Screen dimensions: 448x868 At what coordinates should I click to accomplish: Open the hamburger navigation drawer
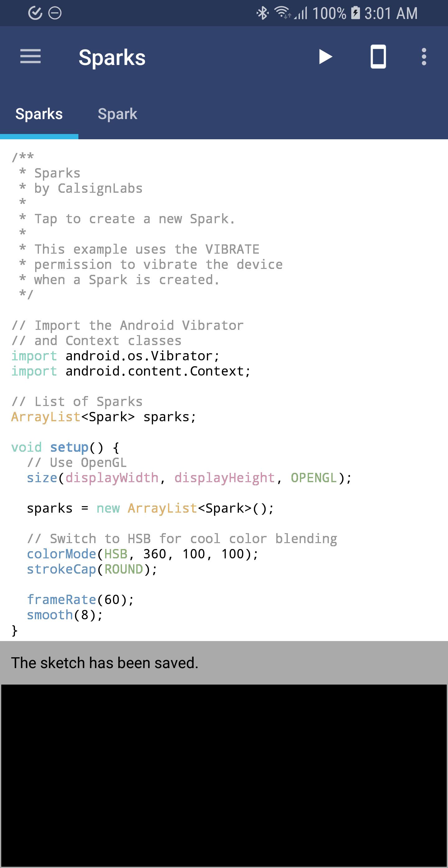point(30,56)
